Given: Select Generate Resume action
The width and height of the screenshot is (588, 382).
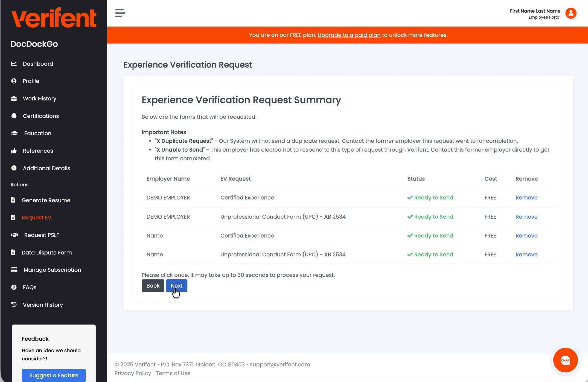Looking at the screenshot, I should (x=46, y=200).
